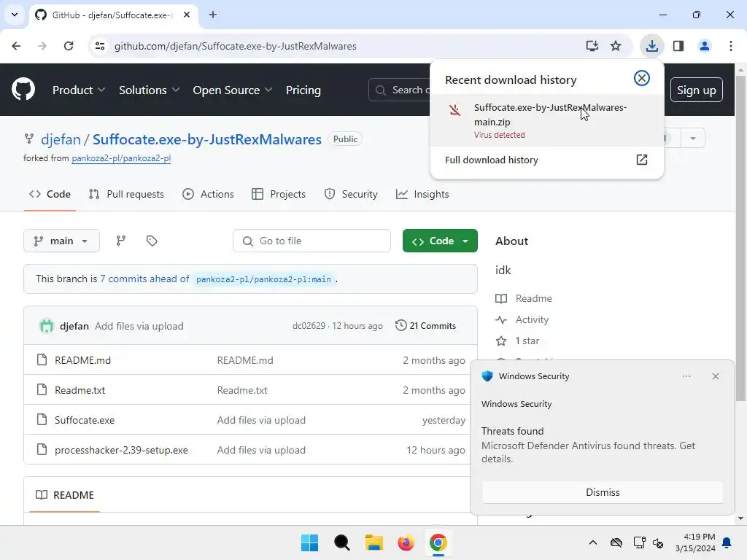Viewport: 747px width, 560px height.
Task: View branches icon next to main
Action: [121, 241]
